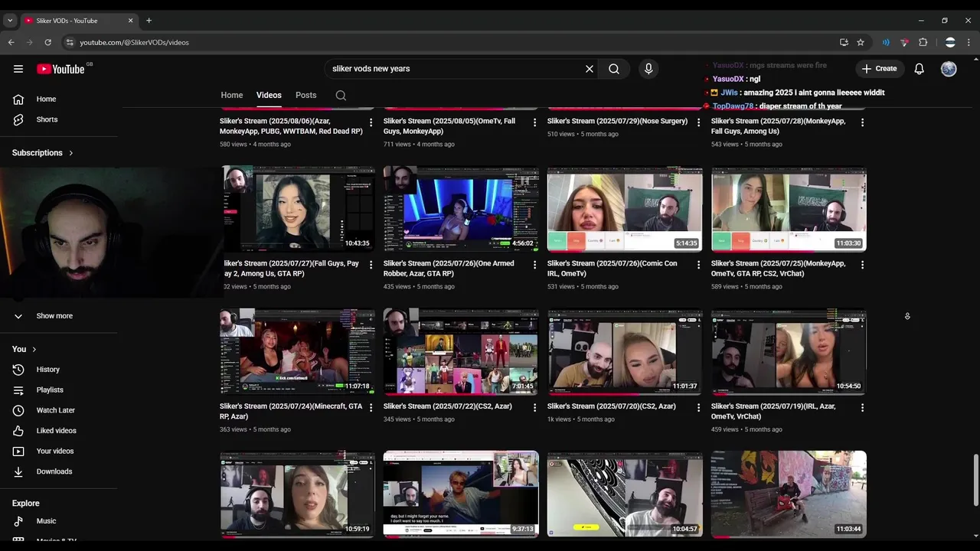The image size is (980, 551).
Task: Click the page vertical scrollbar thumb
Action: click(x=975, y=481)
